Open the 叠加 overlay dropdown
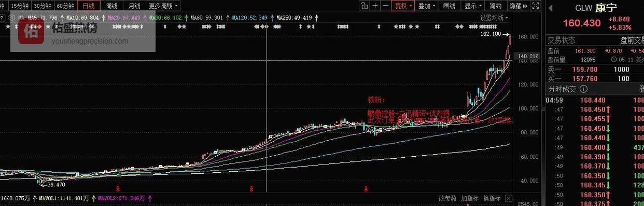 click(427, 6)
